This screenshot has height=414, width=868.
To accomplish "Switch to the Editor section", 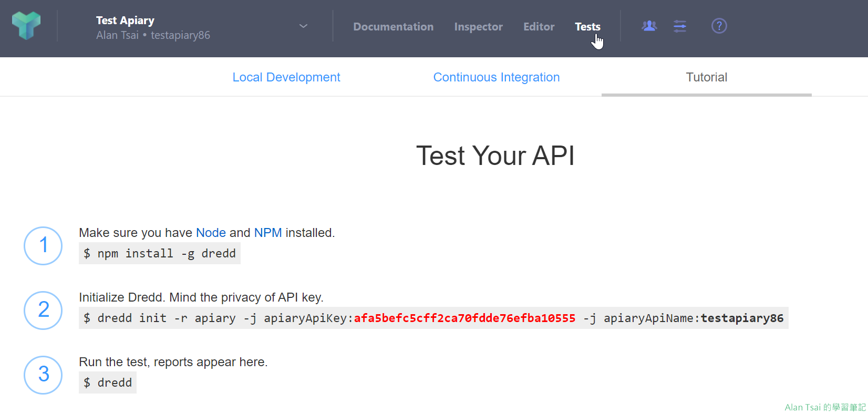I will tap(539, 27).
